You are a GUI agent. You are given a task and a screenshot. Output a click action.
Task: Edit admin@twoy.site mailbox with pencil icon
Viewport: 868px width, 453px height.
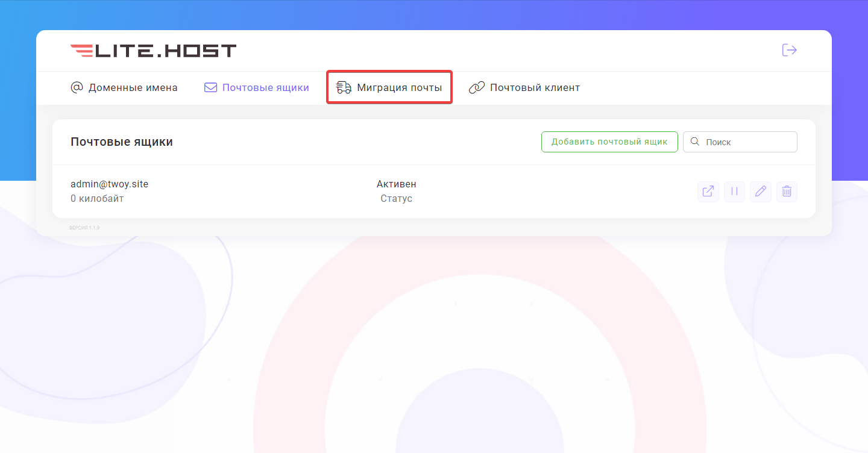[x=761, y=192]
